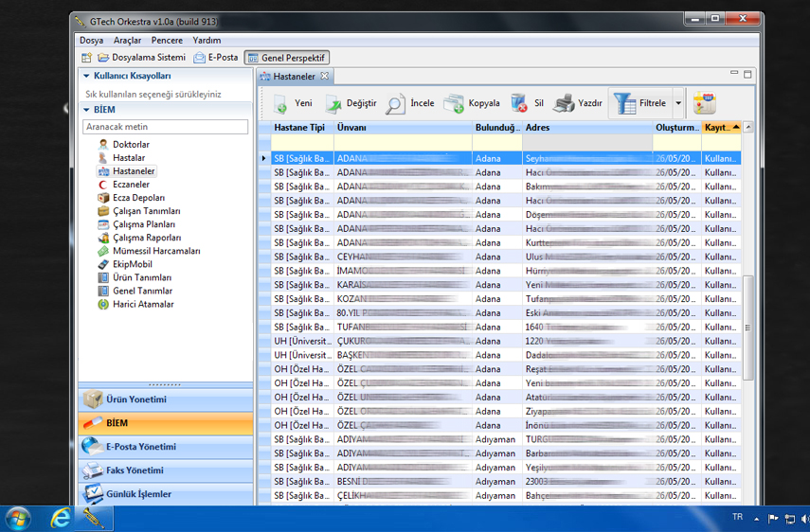The height and width of the screenshot is (532, 810).
Task: Maximize the Hastaneler view panel
Action: coord(747,74)
